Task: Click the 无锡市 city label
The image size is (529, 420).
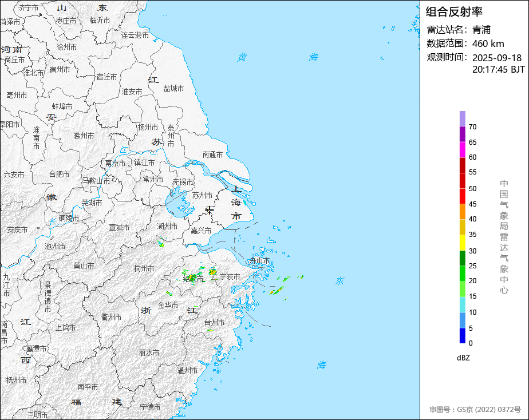Action: pyautogui.click(x=183, y=182)
